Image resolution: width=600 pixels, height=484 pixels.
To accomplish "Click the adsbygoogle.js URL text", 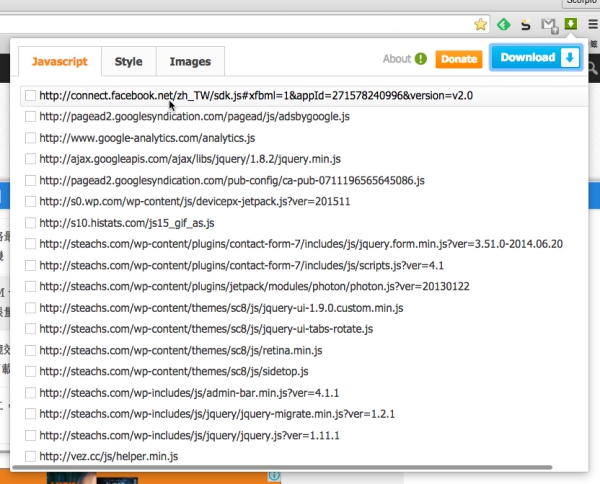I will click(x=194, y=116).
